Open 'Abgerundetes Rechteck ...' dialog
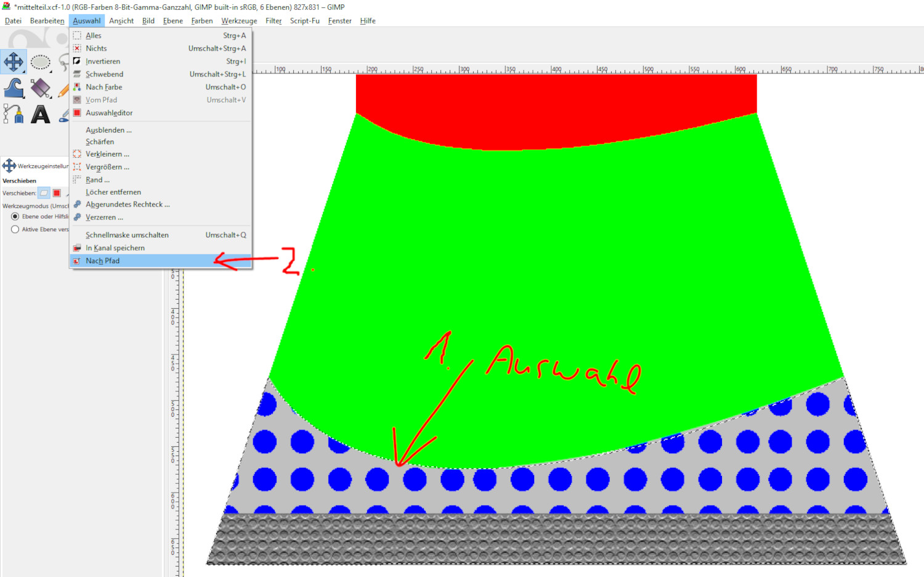 (128, 205)
